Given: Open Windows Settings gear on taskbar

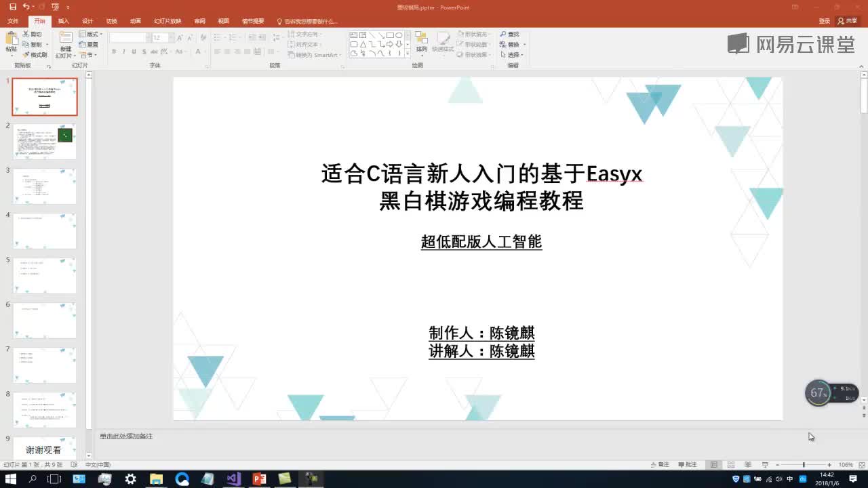Looking at the screenshot, I should click(130, 479).
